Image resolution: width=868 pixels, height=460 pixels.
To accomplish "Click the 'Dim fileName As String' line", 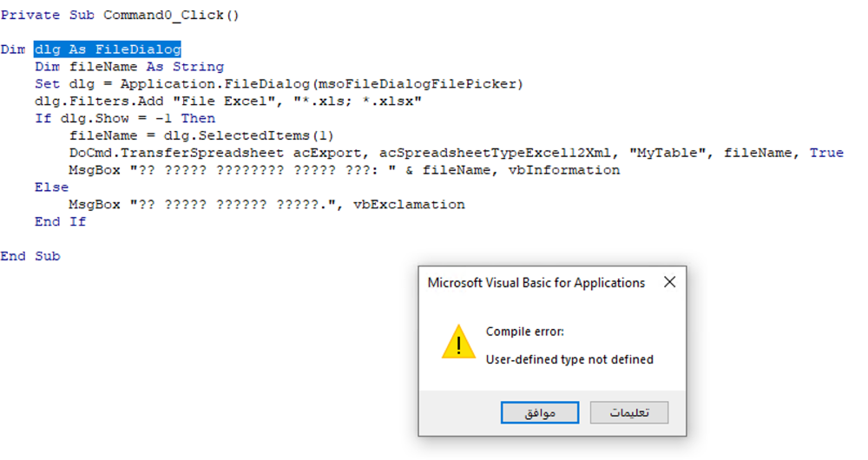I will click(x=129, y=67).
